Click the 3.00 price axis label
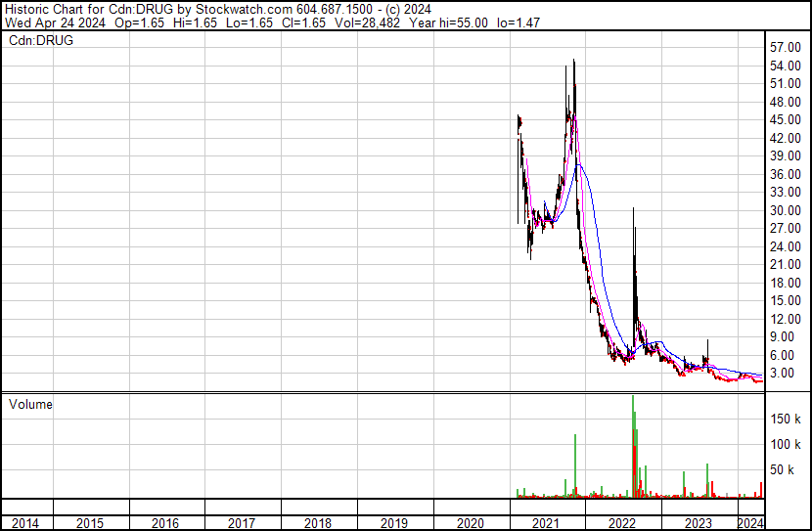Screen dimensions: 812x531 pos(783,374)
